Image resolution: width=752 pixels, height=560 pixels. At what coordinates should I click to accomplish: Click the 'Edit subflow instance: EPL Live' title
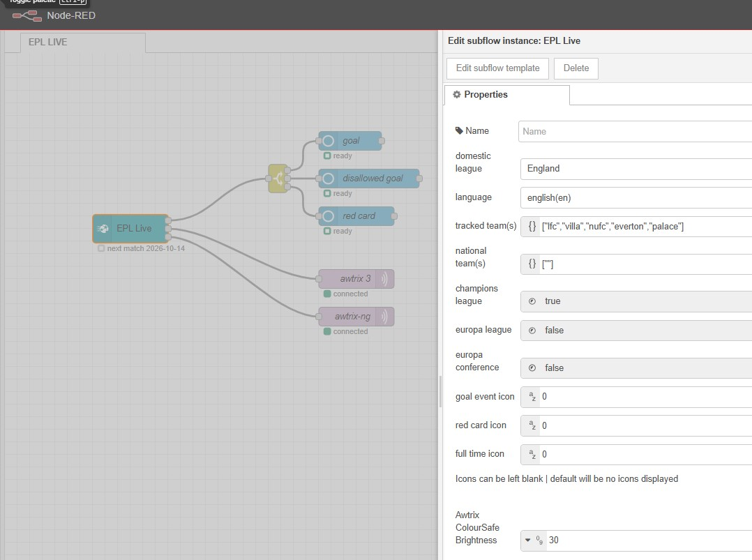pos(514,40)
